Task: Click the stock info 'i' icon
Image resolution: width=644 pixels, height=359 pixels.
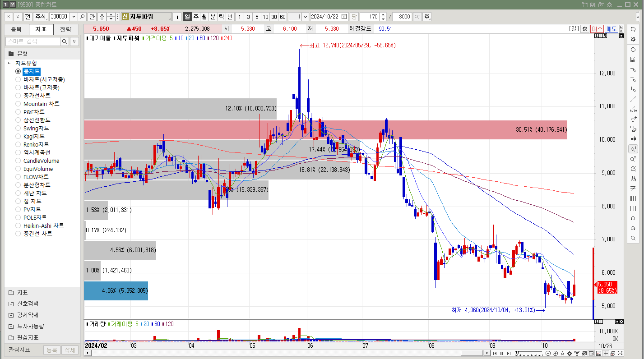Action: 177,16
